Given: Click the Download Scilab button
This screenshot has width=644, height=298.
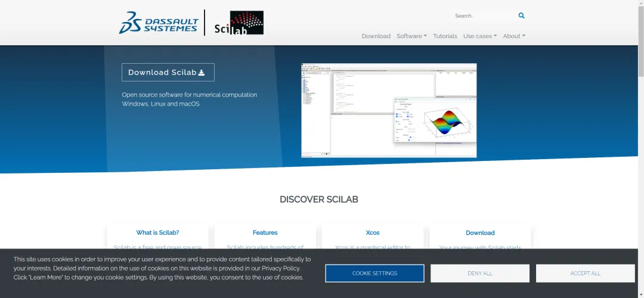Looking at the screenshot, I should click(x=168, y=72).
